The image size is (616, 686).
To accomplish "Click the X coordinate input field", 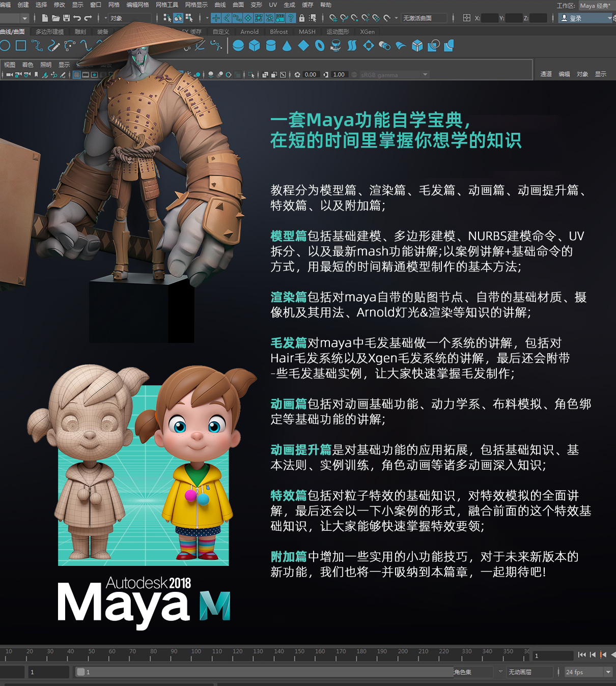I will (x=490, y=18).
